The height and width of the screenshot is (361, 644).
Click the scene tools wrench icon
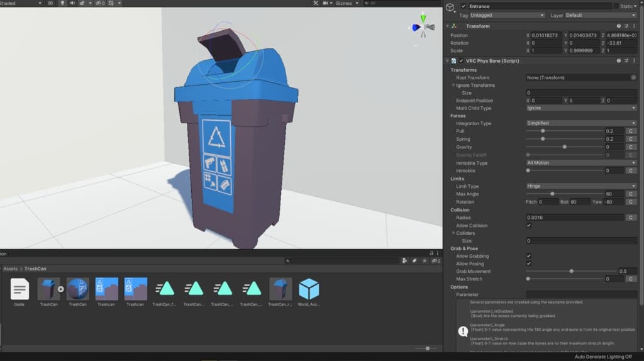tap(316, 3)
